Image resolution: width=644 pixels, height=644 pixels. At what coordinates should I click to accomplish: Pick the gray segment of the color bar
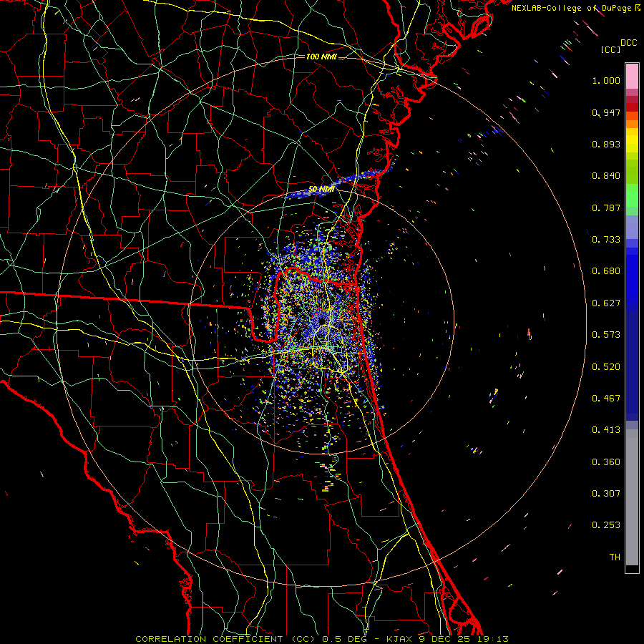coord(632,497)
